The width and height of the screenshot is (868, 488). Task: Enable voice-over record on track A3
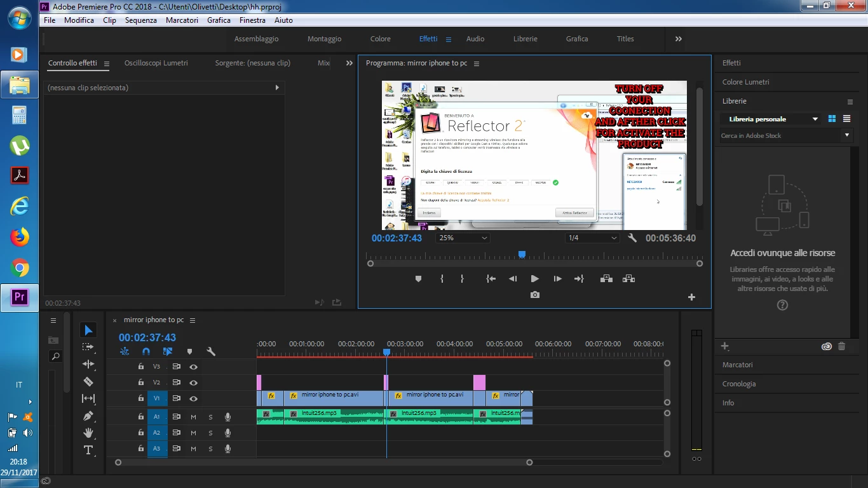pyautogui.click(x=227, y=449)
